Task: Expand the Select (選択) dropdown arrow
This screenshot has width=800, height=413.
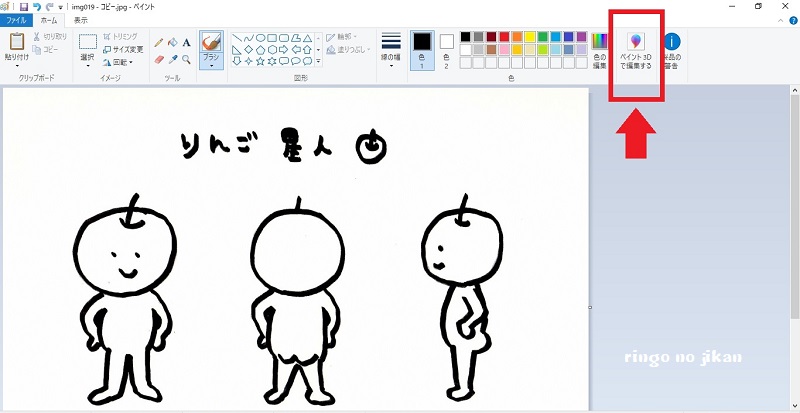Action: pyautogui.click(x=88, y=65)
